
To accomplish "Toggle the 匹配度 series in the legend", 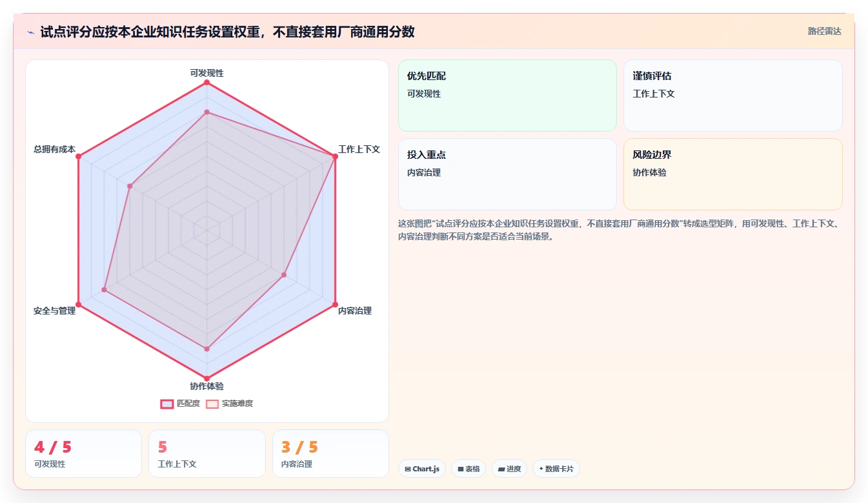I will pyautogui.click(x=180, y=404).
